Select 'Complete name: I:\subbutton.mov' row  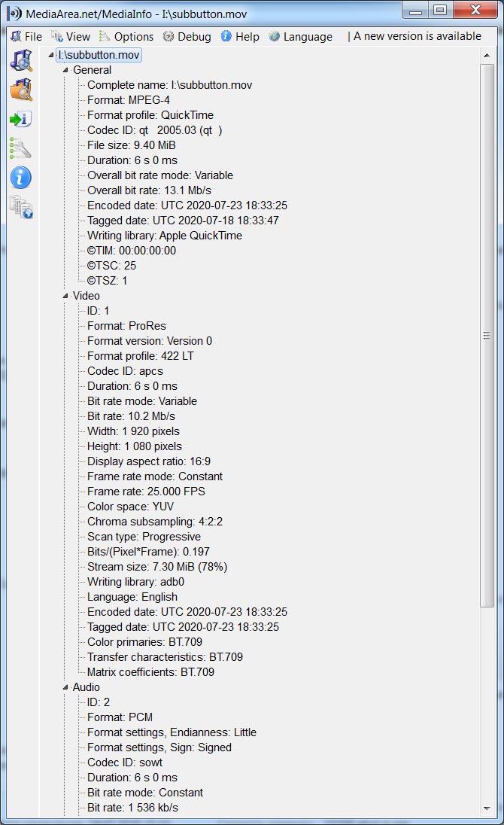coord(169,85)
